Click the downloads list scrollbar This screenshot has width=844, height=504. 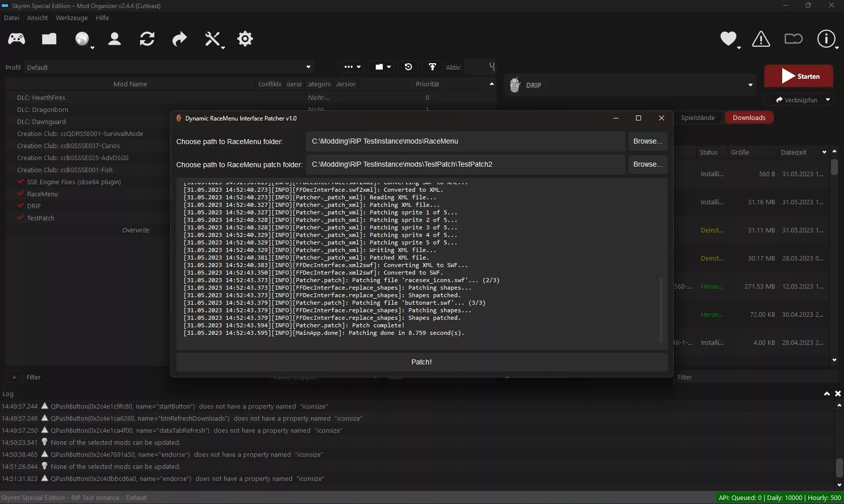834,167
